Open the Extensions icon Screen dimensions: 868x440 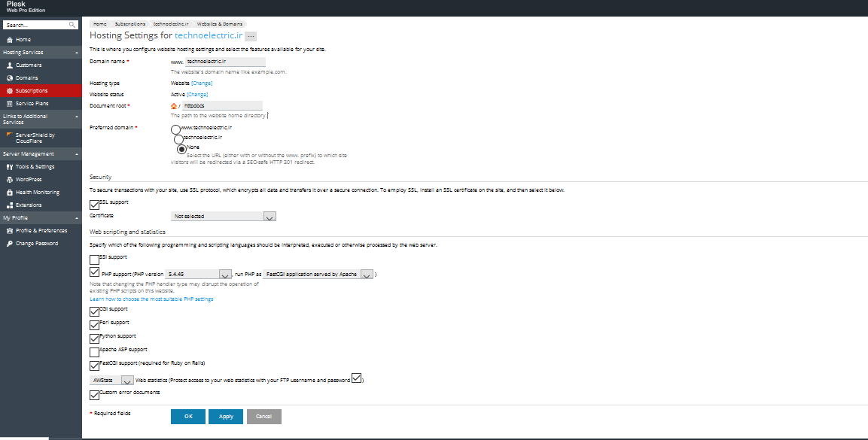click(x=10, y=205)
